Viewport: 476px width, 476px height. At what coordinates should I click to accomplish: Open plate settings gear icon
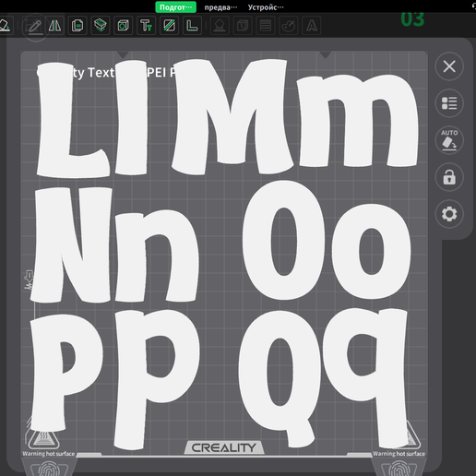coord(449,214)
